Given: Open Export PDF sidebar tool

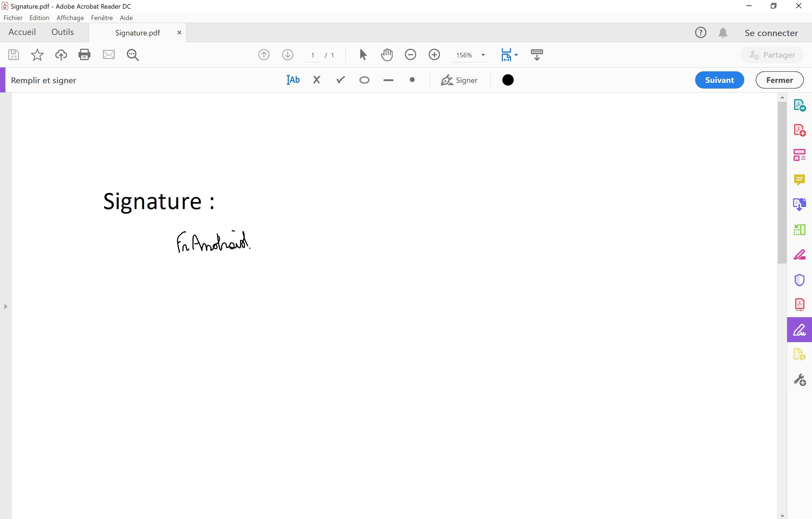Looking at the screenshot, I should pos(800,105).
